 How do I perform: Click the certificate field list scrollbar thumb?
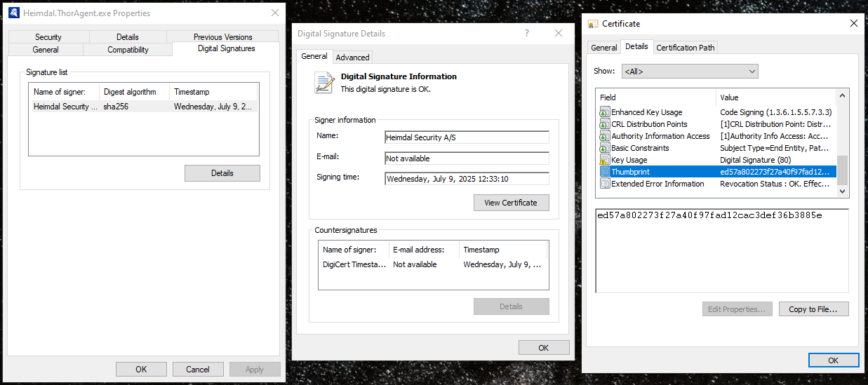(843, 170)
